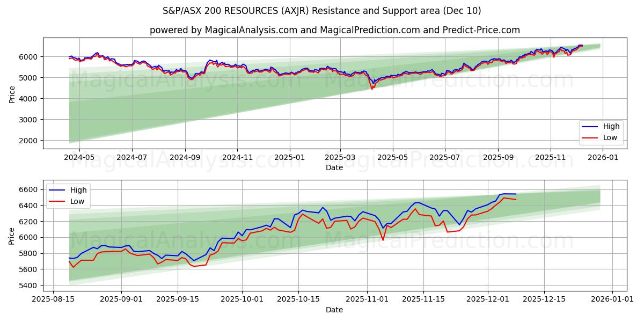Click the Date axis label below bottom chart

coord(334,310)
